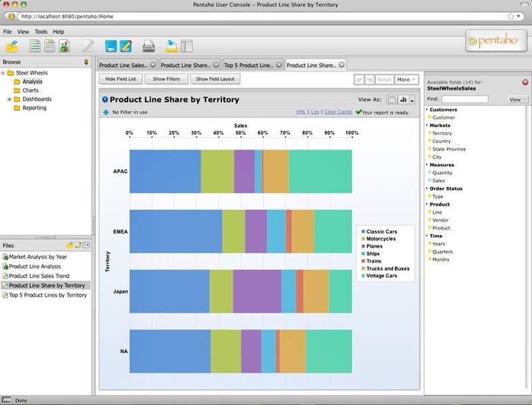The height and width of the screenshot is (405, 532).
Task: Open the Files panel options dropdown
Action: pyautogui.click(x=86, y=245)
